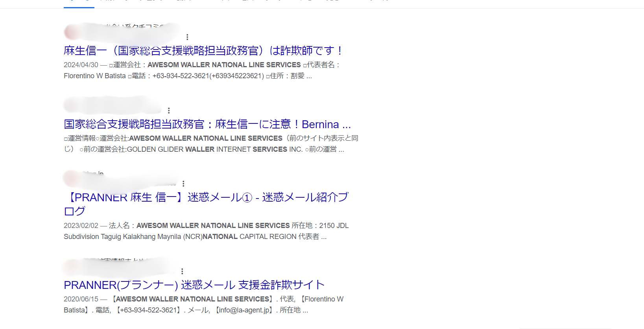Open link 国家総合支援戦略担当政務官：麻生信一に注意！Bernina
Screen dimensions: 644x329
point(207,124)
